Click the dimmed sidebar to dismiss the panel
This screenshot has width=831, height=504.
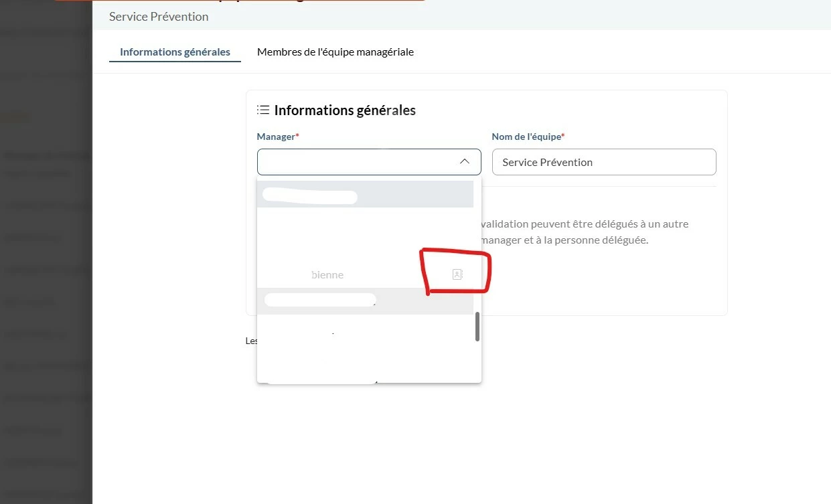click(46, 268)
